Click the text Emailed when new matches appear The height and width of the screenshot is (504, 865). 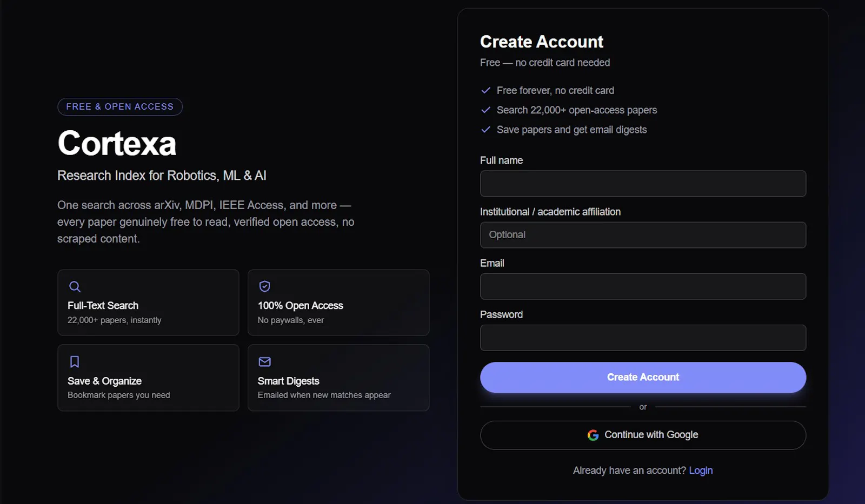click(324, 395)
